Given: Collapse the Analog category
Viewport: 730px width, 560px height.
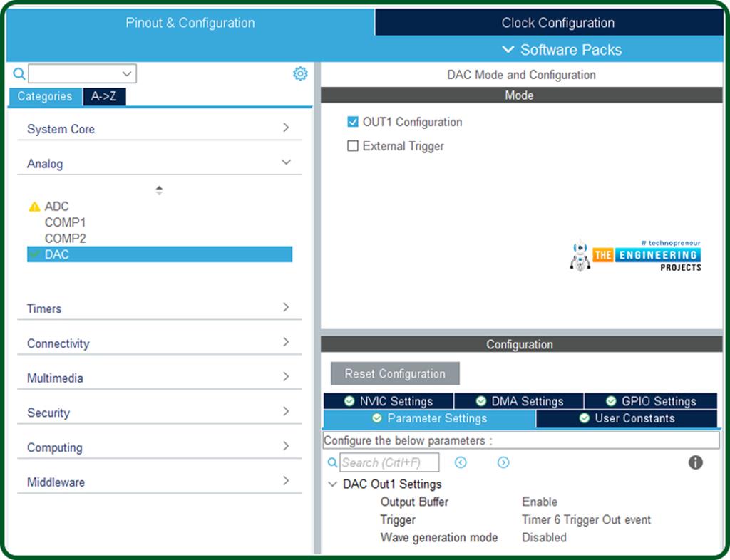Looking at the screenshot, I should 286,163.
